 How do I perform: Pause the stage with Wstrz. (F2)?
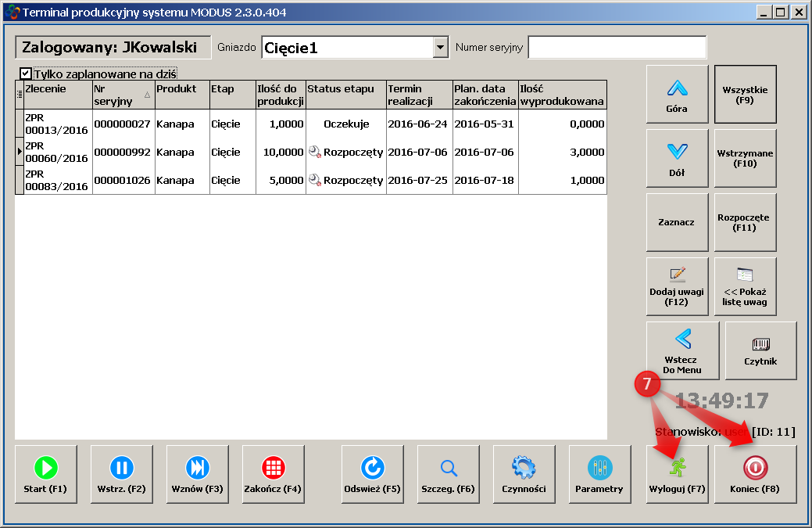pos(121,474)
